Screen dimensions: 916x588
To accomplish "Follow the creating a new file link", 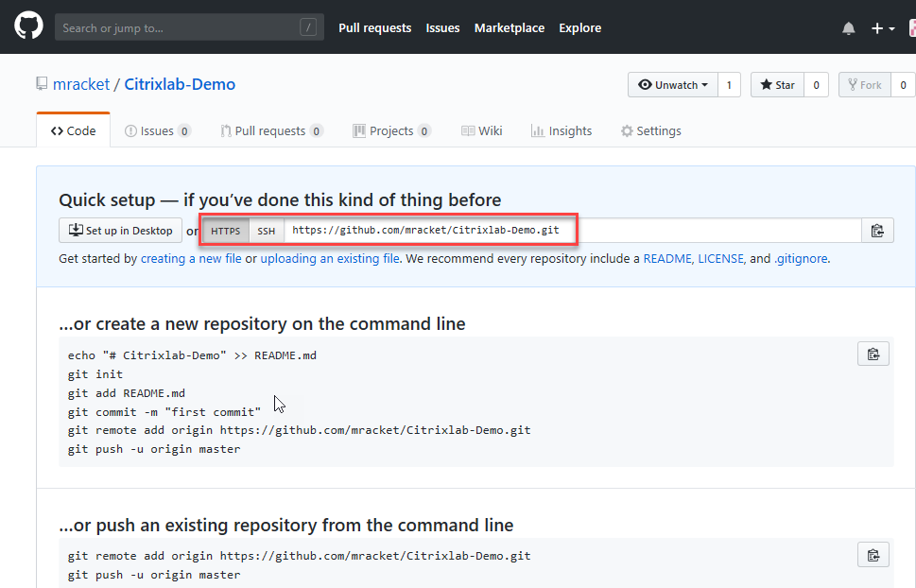I will pyautogui.click(x=191, y=258).
